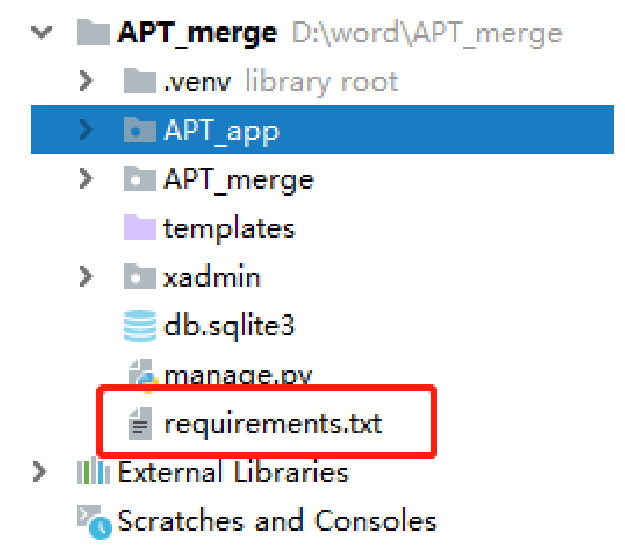This screenshot has width=625, height=549.
Task: Expand the APT_app folder
Action: [x=86, y=130]
